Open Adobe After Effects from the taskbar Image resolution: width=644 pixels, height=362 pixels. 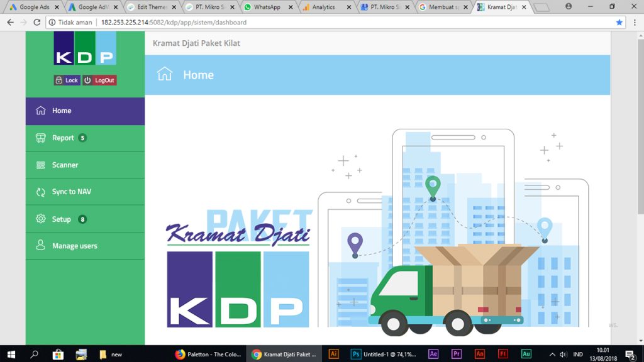point(433,354)
